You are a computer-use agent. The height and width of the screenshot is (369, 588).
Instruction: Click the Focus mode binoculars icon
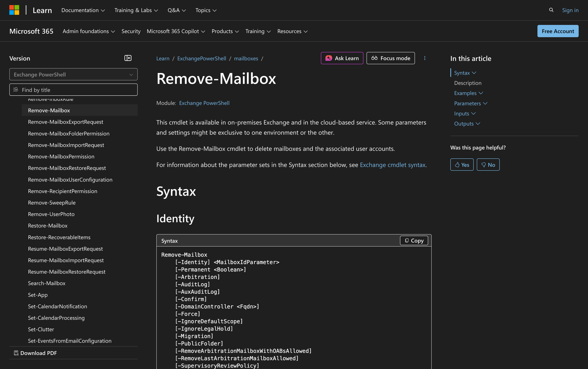click(x=375, y=58)
